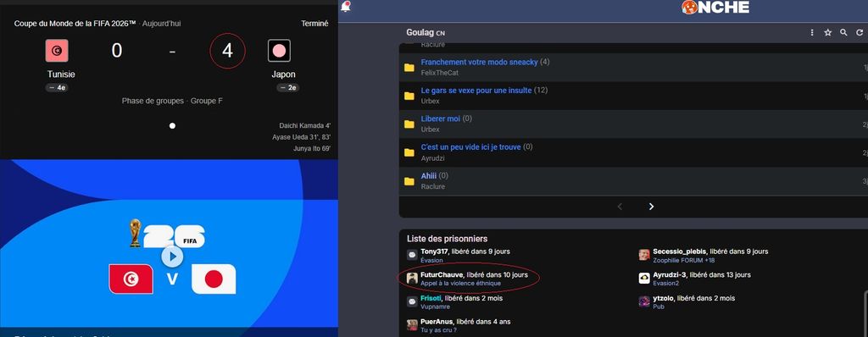Open topic Le gars se vexe pour une insulte
Screen dimensions: 868x337
(476, 91)
